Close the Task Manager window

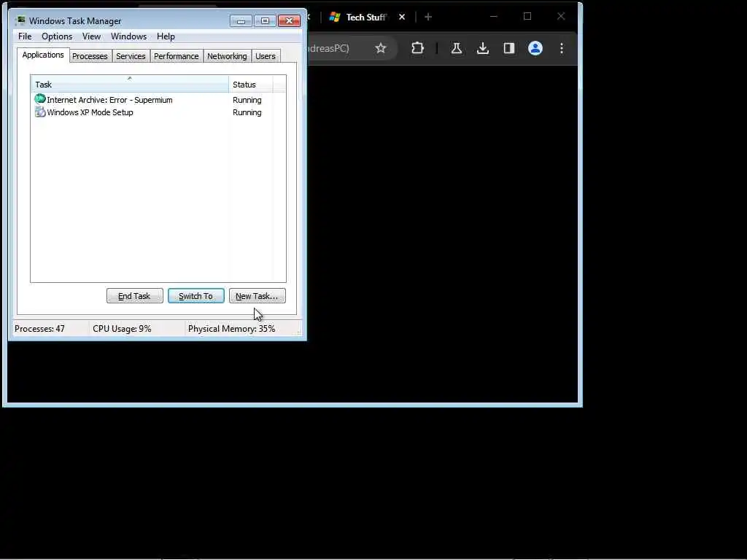tap(289, 21)
